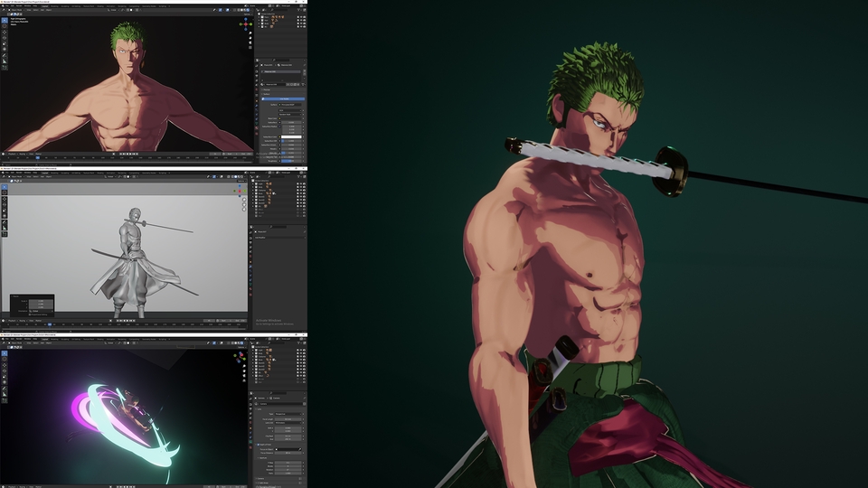Select Annotate tool in bottom window toolbar
Screen dimensions: 868x488
(x=5, y=389)
